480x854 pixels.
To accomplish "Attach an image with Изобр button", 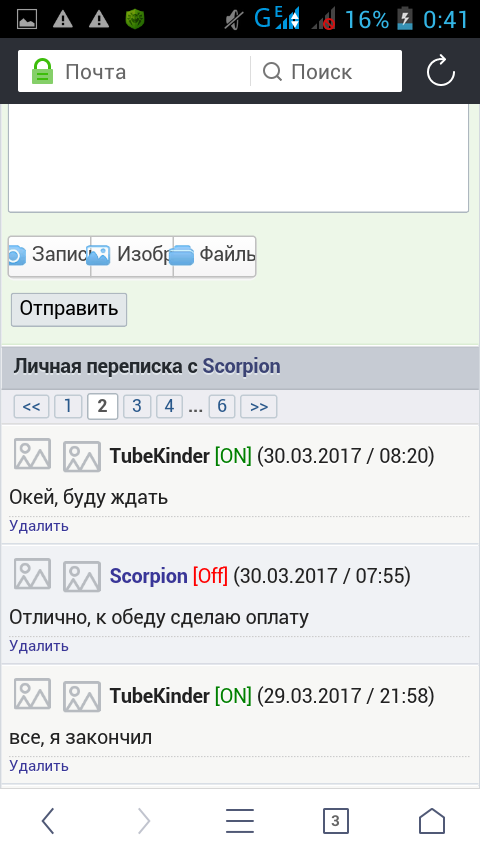I will (x=132, y=256).
